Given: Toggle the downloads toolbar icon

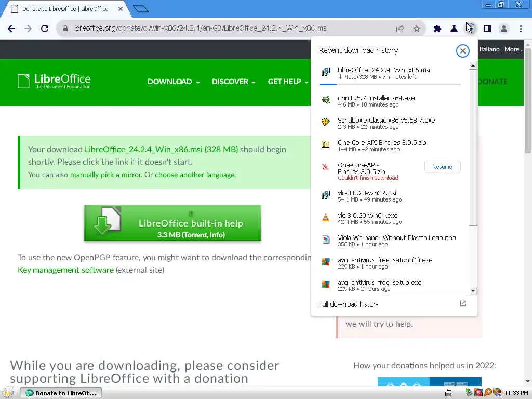Looking at the screenshot, I should (x=470, y=29).
